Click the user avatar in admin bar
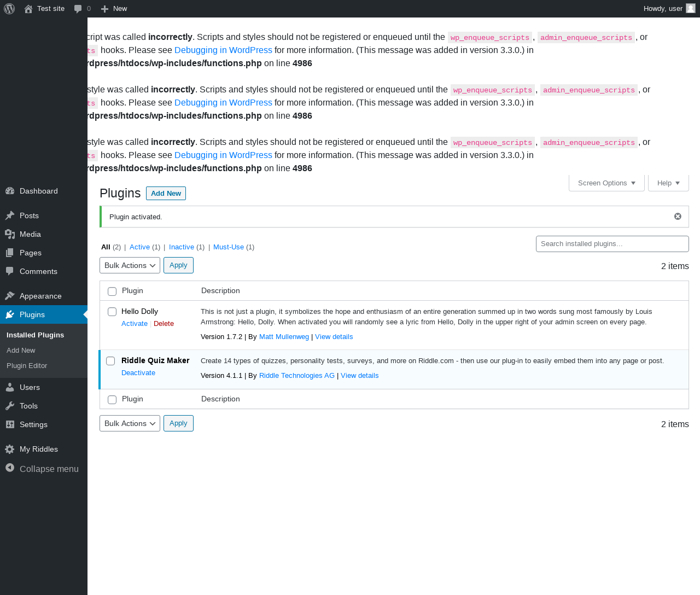 [x=691, y=8]
